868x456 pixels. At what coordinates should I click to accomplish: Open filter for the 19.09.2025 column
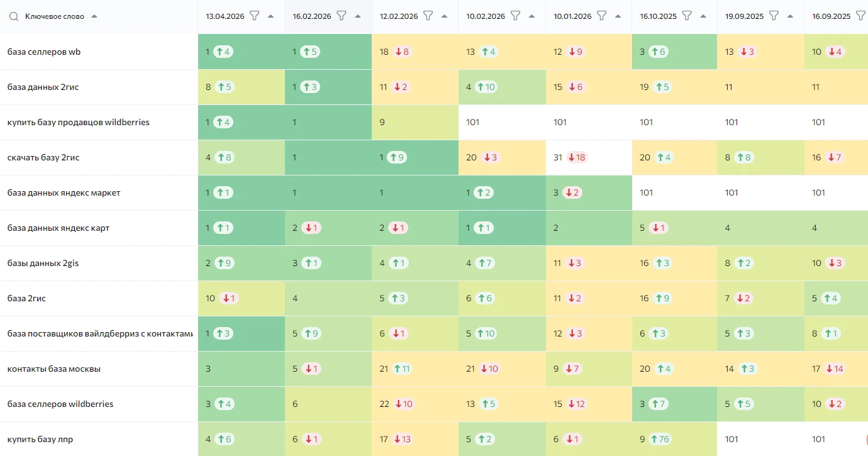click(774, 16)
